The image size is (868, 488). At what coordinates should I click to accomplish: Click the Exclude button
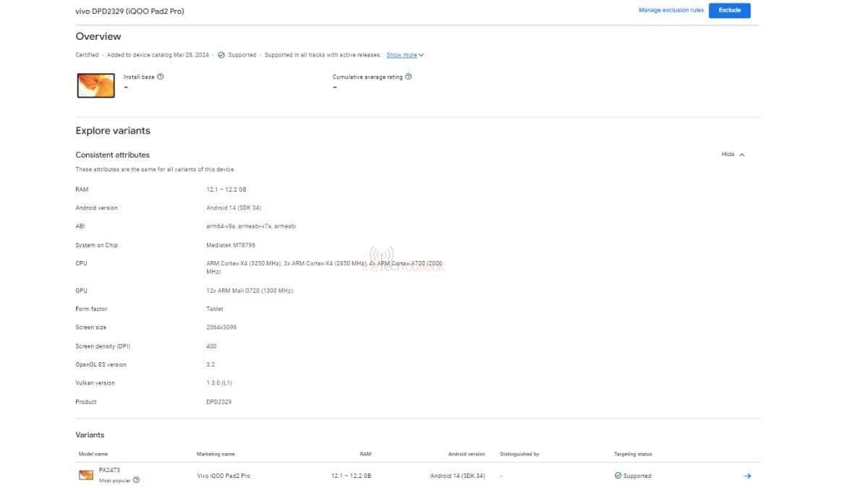(730, 10)
